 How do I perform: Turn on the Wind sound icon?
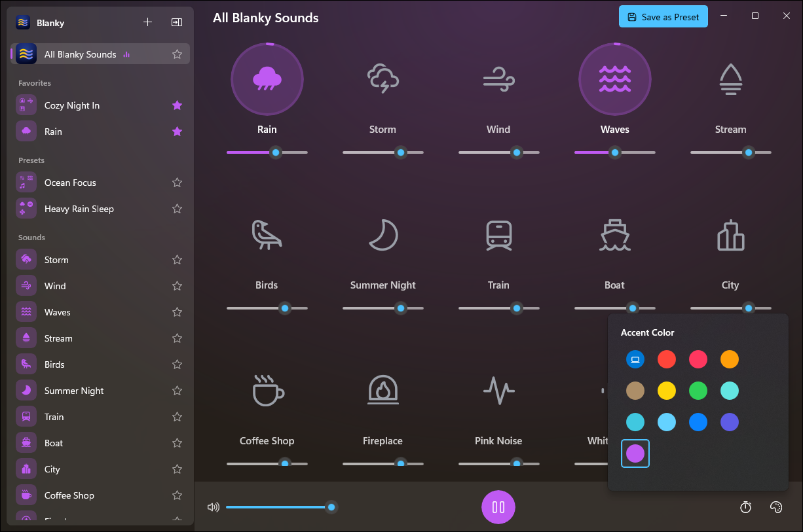pos(498,79)
